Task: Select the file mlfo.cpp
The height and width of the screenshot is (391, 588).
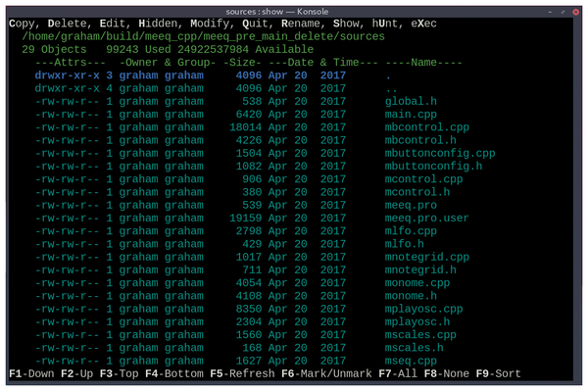Action: [x=411, y=231]
